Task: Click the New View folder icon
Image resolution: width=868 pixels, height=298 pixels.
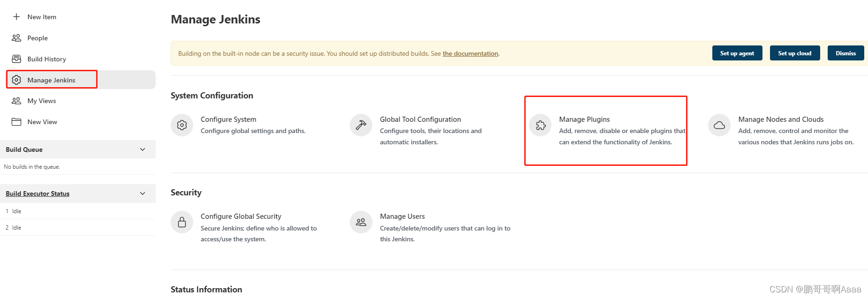Action: point(16,122)
